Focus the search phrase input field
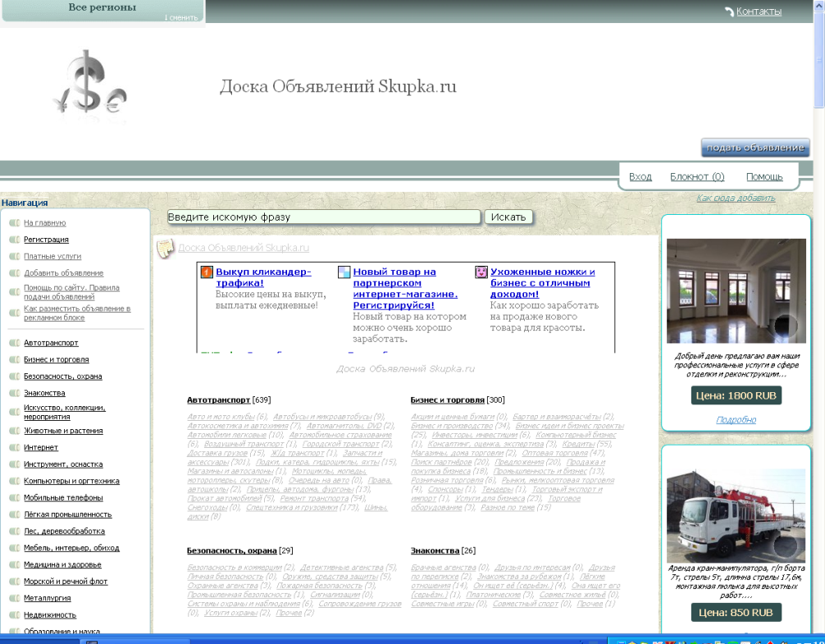The image size is (825, 644). pyautogui.click(x=323, y=217)
